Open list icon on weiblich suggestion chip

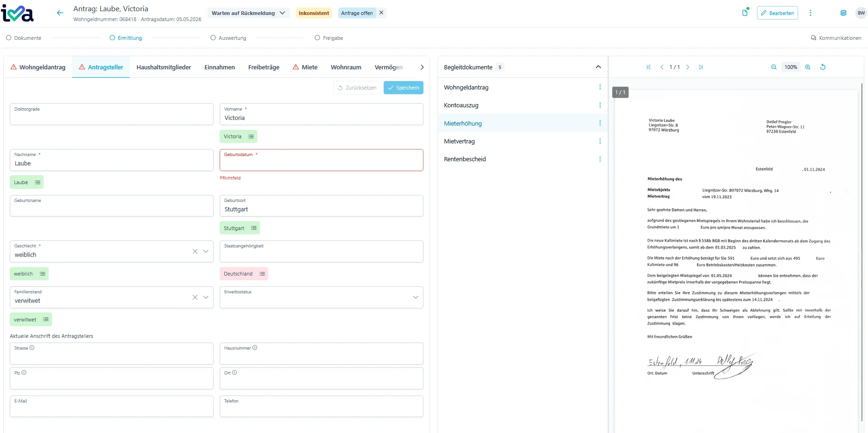(43, 274)
